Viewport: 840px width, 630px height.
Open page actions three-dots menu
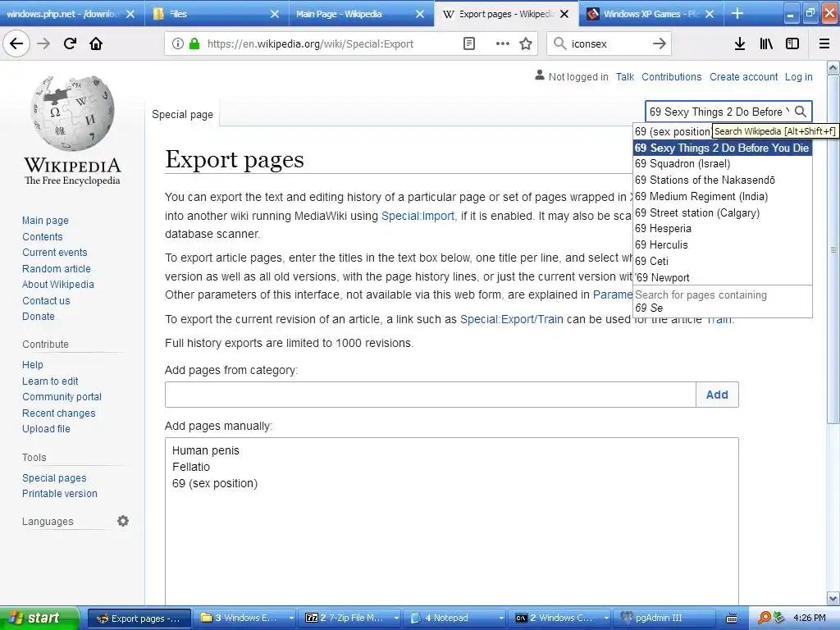coord(503,44)
